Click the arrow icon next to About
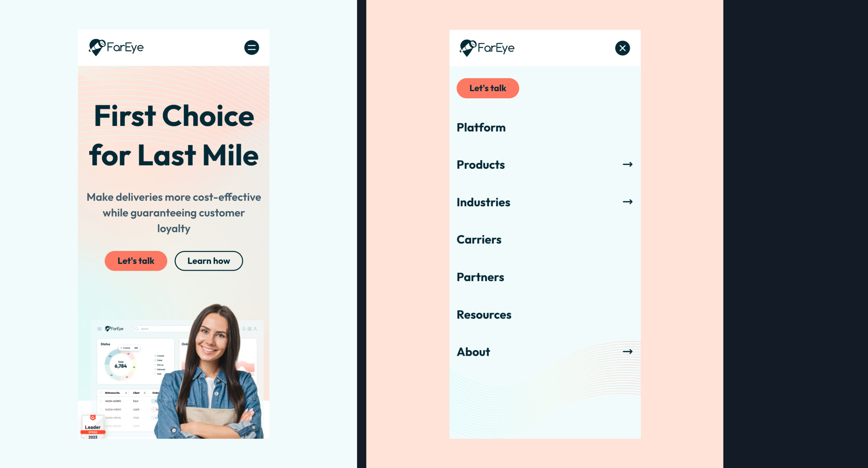Viewport: 868px width, 468px height. pos(628,352)
